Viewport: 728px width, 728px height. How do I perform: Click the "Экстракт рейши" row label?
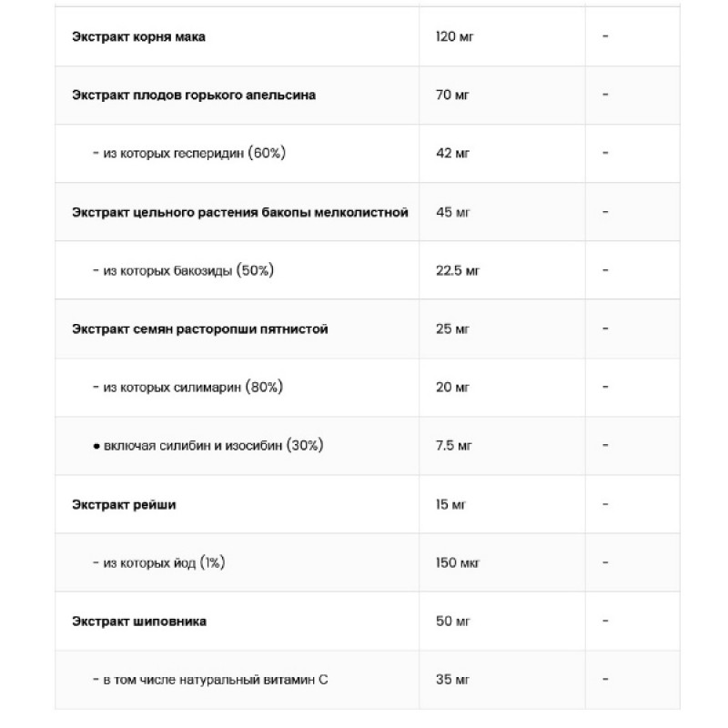pyautogui.click(x=124, y=504)
